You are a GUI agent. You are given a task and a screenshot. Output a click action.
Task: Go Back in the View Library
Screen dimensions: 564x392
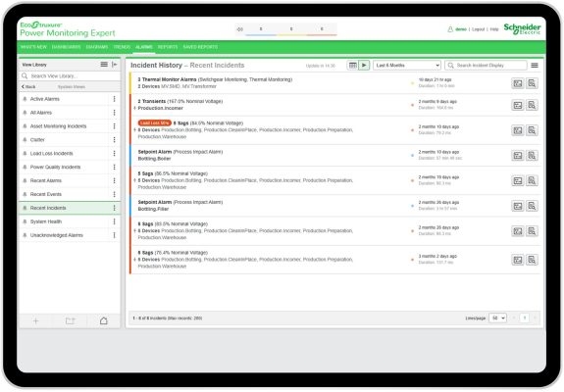pyautogui.click(x=28, y=86)
